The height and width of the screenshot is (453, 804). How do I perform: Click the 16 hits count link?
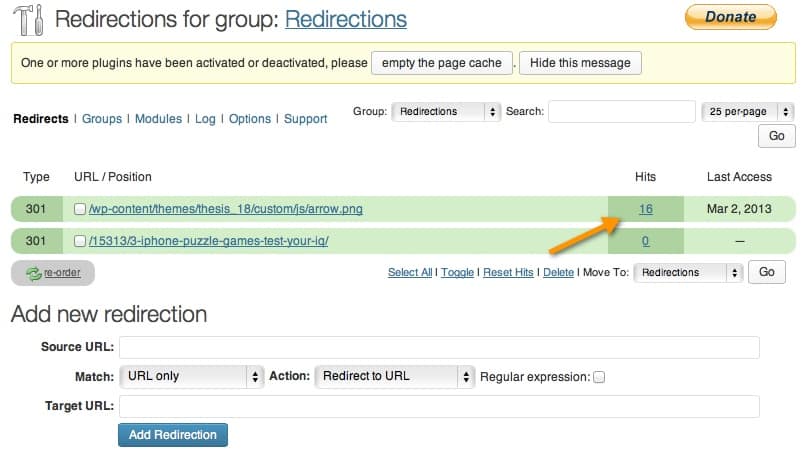(x=646, y=209)
